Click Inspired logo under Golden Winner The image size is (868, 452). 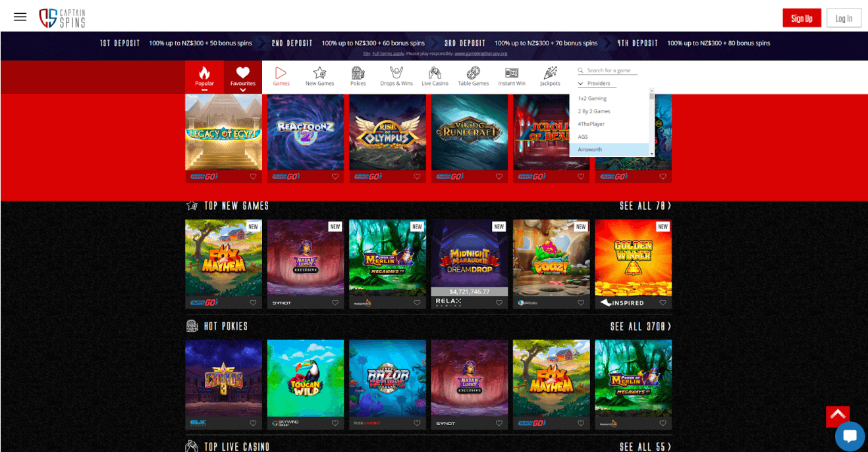(622, 303)
